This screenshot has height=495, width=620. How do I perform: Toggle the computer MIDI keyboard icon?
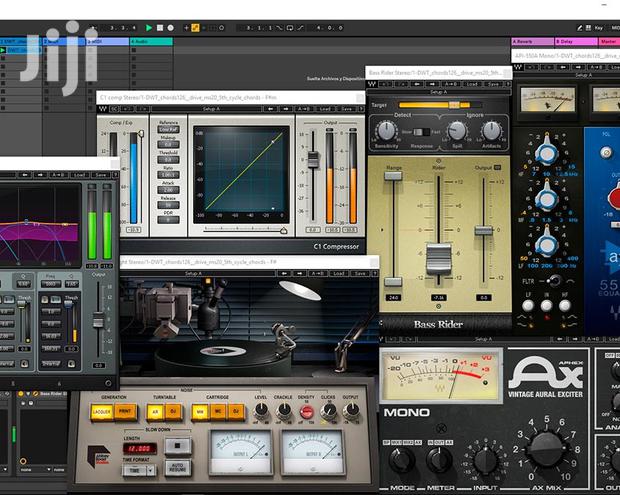point(588,28)
